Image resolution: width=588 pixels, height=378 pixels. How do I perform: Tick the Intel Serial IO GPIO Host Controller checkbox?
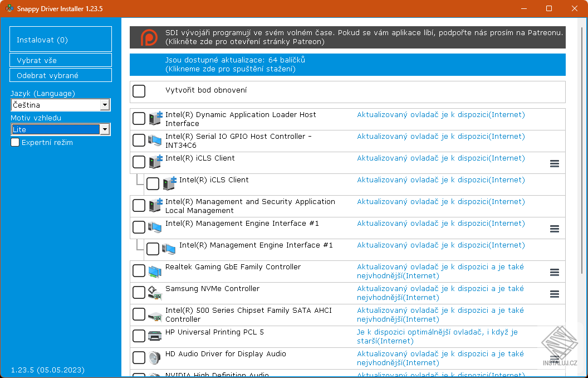tap(139, 140)
